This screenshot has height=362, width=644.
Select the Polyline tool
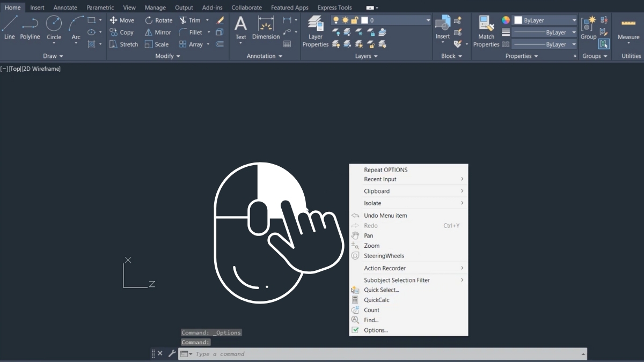click(x=30, y=28)
